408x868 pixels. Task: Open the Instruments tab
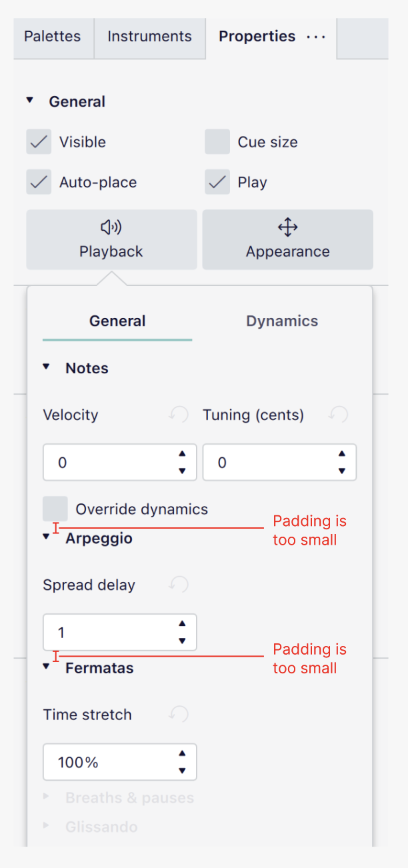coord(149,37)
